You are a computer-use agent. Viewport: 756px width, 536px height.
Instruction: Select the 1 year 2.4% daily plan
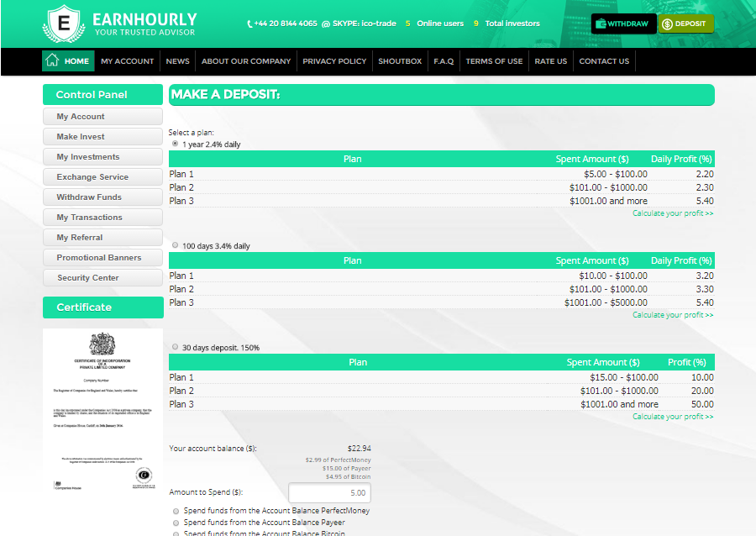click(176, 144)
